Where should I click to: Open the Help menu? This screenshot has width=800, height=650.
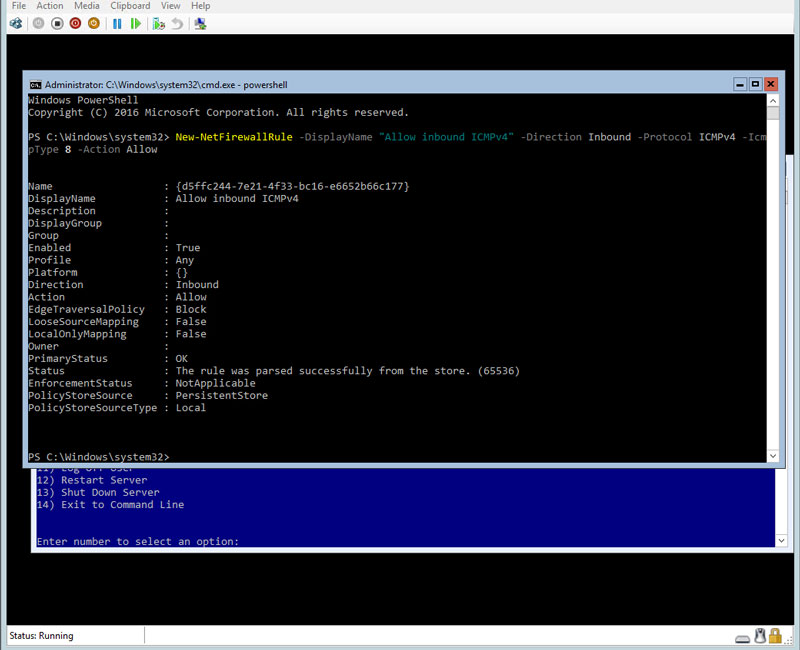coord(201,6)
